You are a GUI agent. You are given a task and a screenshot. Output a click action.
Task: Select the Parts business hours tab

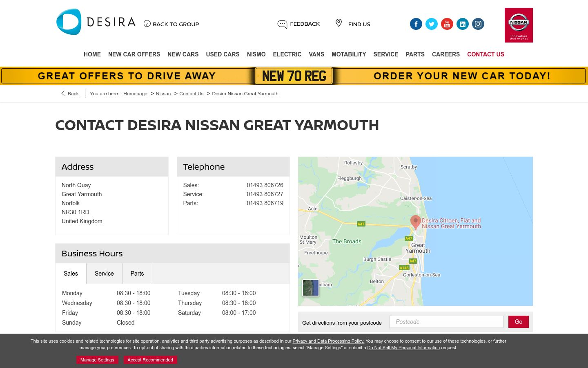coord(137,274)
